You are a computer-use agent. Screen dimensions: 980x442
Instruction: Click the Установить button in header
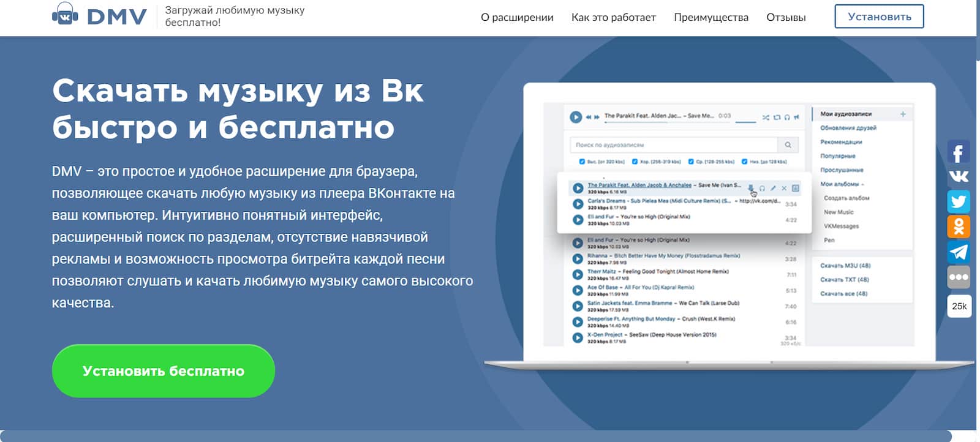[879, 17]
